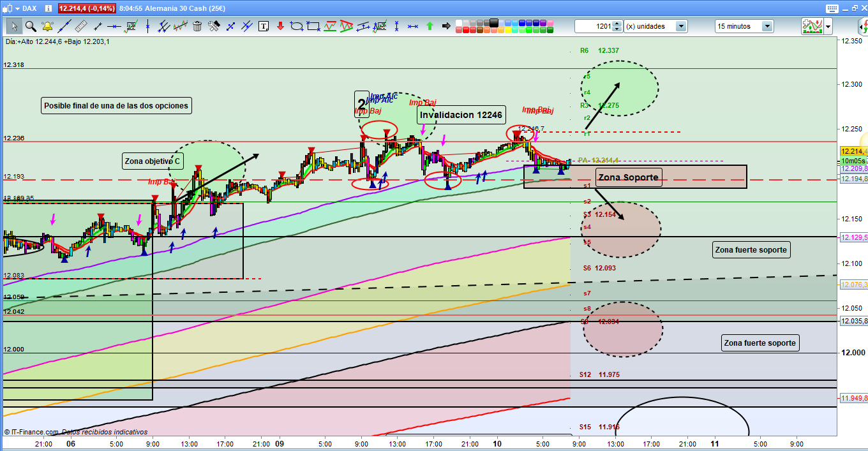Click the trash bin delete icon

coord(197,26)
